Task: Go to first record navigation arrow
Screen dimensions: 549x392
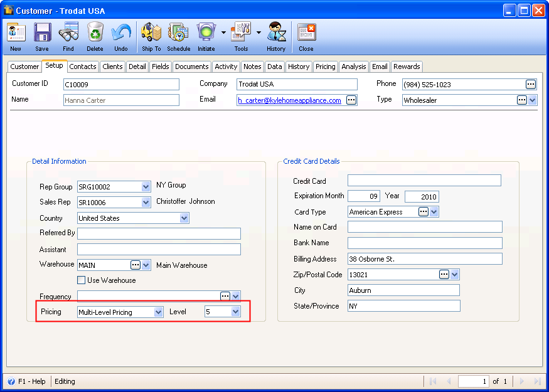Action: click(x=433, y=381)
